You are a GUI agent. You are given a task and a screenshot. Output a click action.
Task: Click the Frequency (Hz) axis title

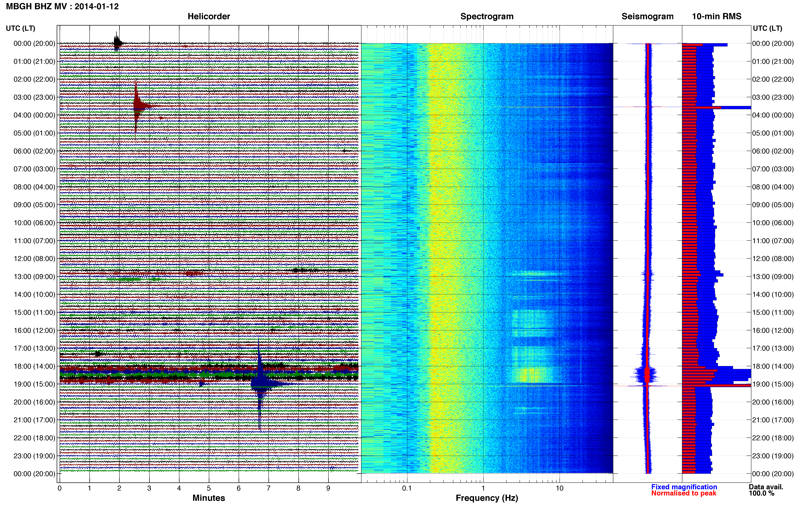(x=487, y=498)
